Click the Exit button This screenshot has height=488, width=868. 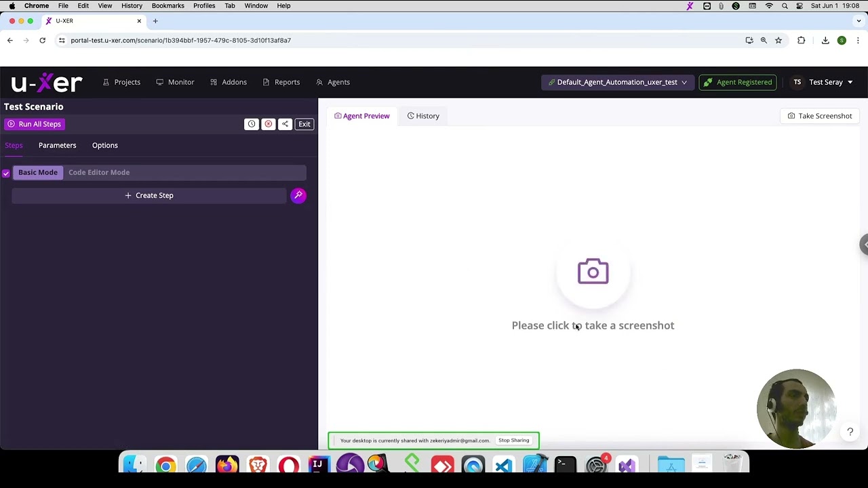click(x=304, y=124)
